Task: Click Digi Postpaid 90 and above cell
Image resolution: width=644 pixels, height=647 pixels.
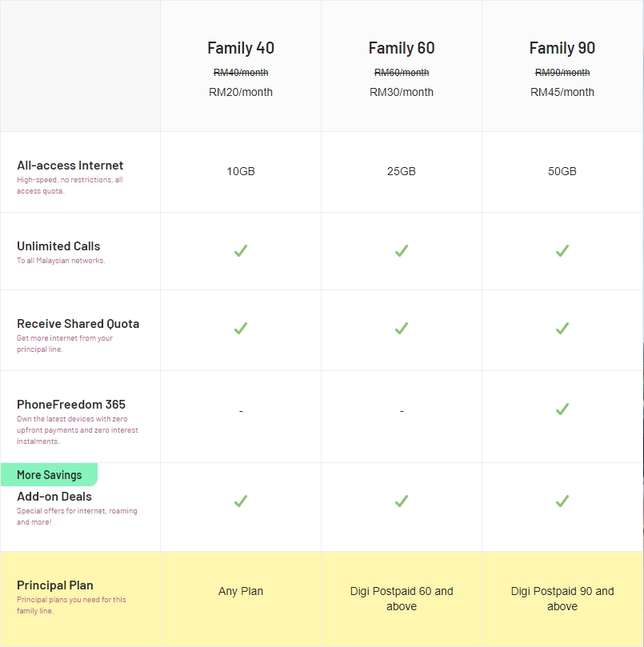Action: coord(562,598)
